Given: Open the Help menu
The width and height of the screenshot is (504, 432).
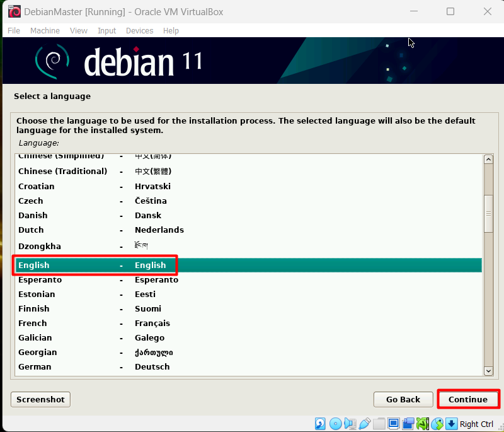Looking at the screenshot, I should coord(171,30).
